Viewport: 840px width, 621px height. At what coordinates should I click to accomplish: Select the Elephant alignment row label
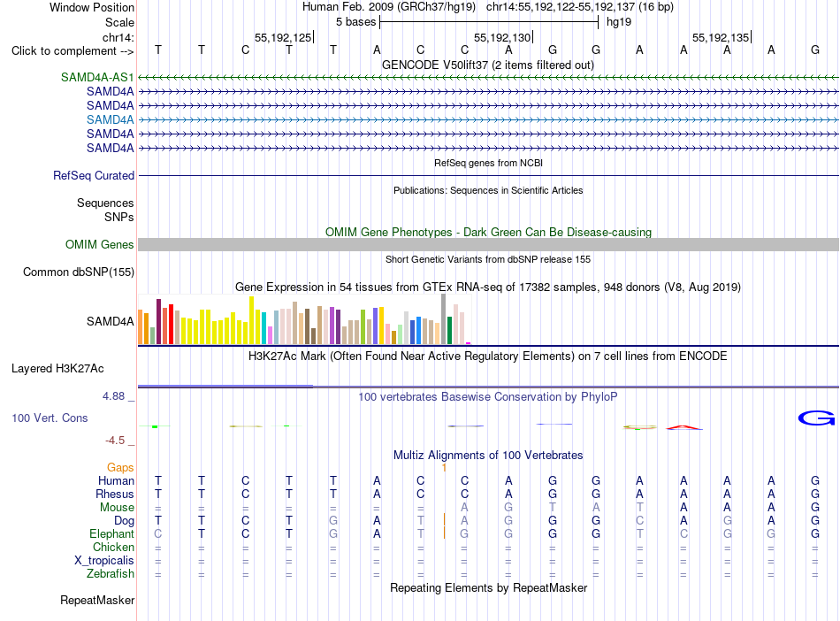pyautogui.click(x=111, y=533)
